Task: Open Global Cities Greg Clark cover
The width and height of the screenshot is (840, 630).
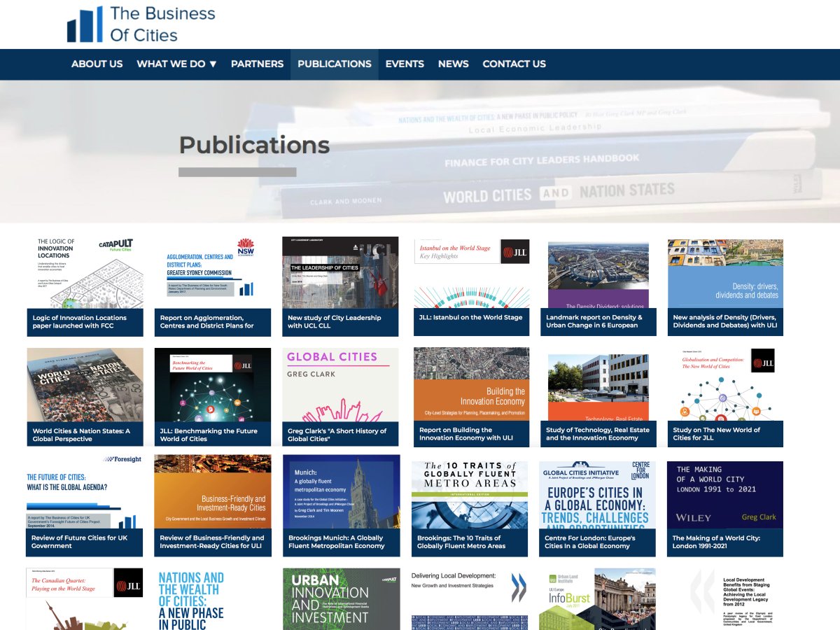Action: click(340, 385)
